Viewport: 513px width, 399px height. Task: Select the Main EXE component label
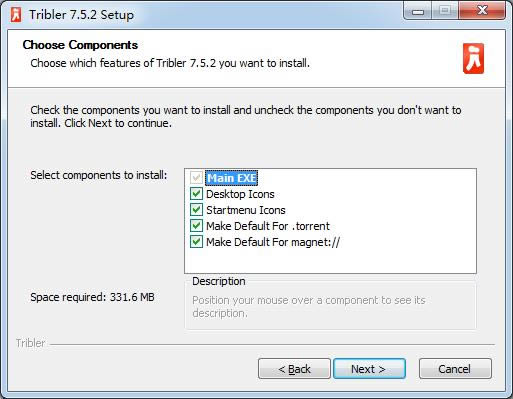[232, 178]
